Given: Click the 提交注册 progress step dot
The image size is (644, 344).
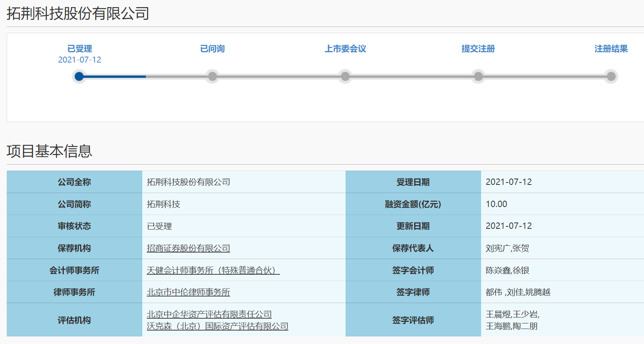Looking at the screenshot, I should click(x=479, y=76).
